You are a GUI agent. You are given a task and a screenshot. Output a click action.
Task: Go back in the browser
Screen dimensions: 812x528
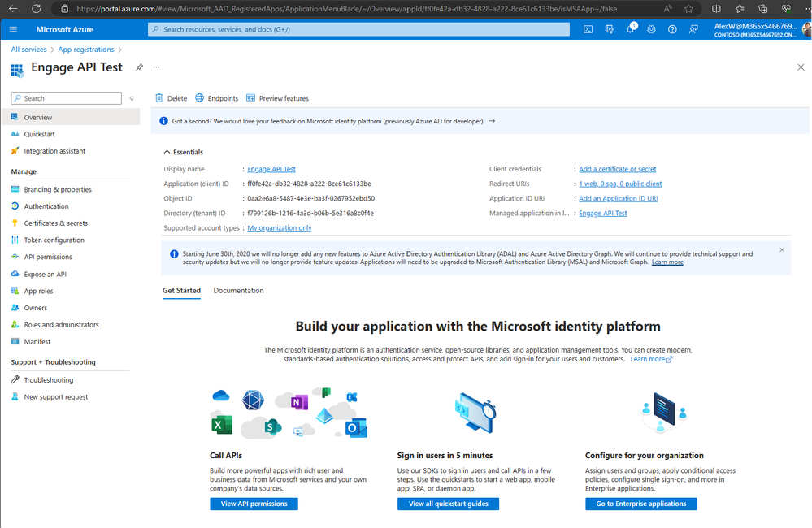coord(14,9)
